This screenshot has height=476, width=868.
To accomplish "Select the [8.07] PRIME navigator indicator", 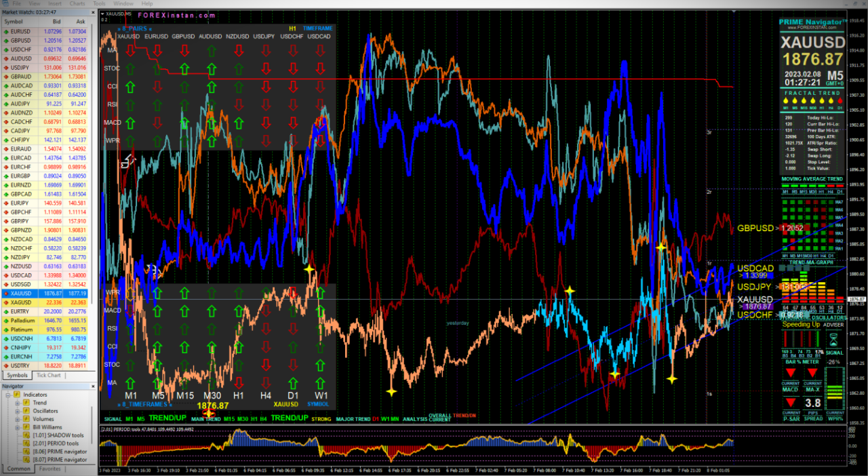I will (x=60, y=460).
